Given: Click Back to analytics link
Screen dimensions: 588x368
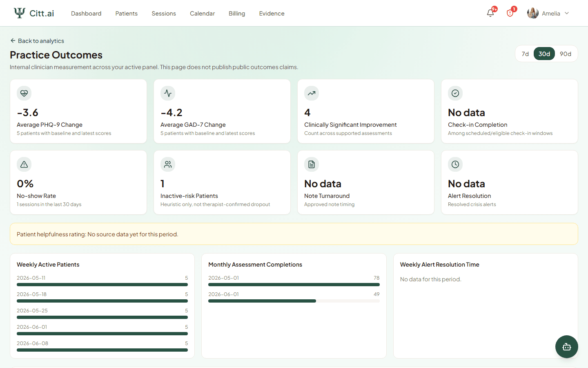Looking at the screenshot, I should (37, 41).
